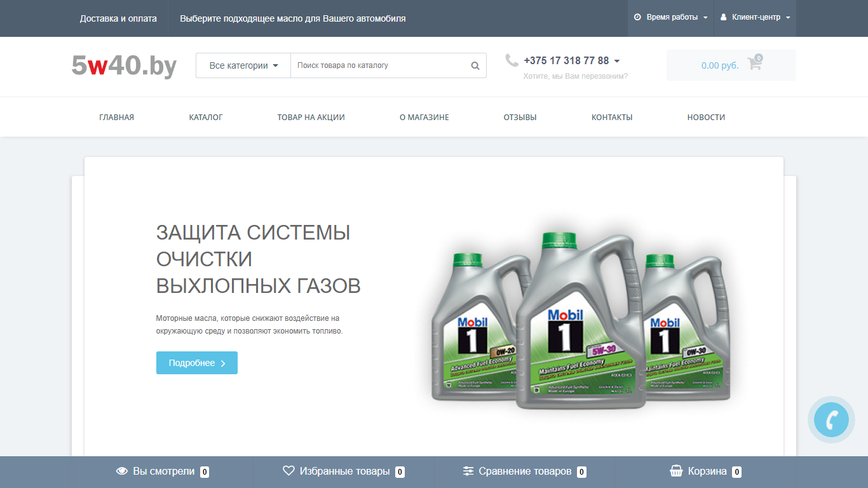Open the Отзывы menu item

(x=520, y=117)
